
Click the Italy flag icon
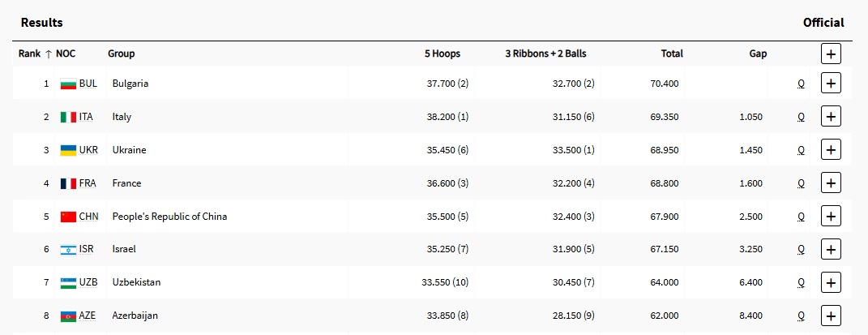pyautogui.click(x=68, y=117)
